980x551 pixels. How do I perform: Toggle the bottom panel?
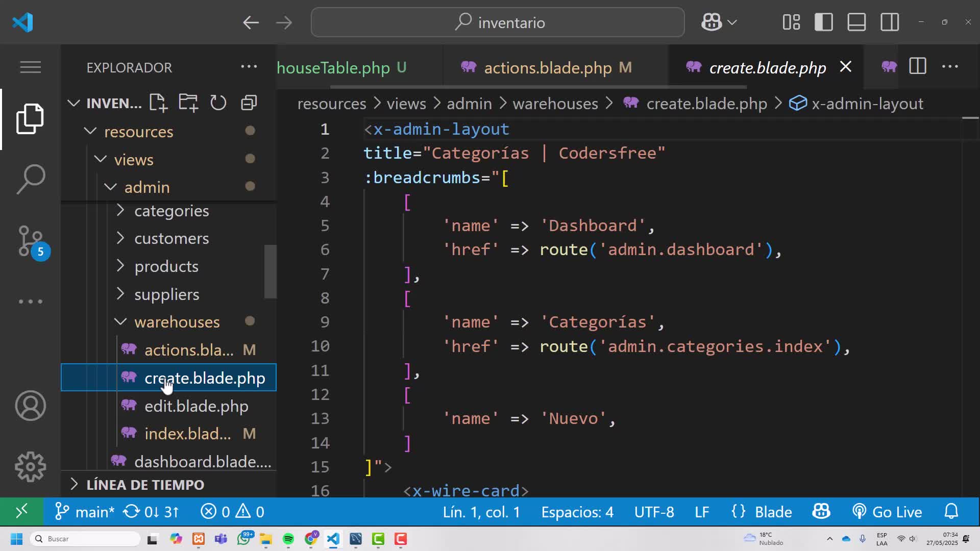856,22
